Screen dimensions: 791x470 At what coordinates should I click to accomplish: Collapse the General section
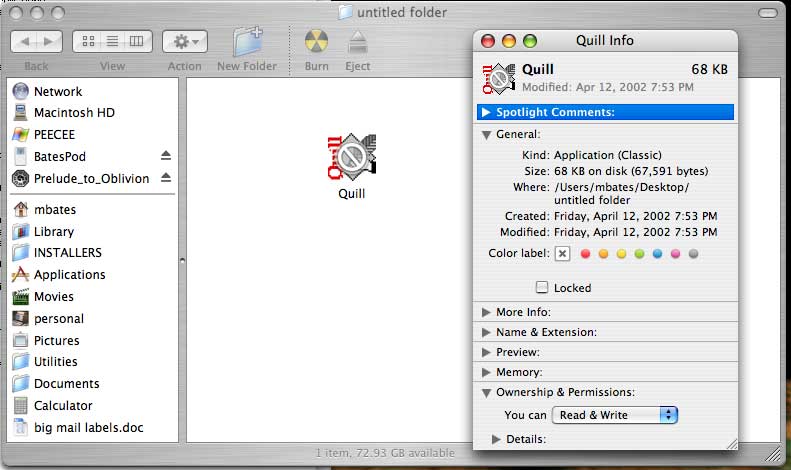pyautogui.click(x=486, y=135)
